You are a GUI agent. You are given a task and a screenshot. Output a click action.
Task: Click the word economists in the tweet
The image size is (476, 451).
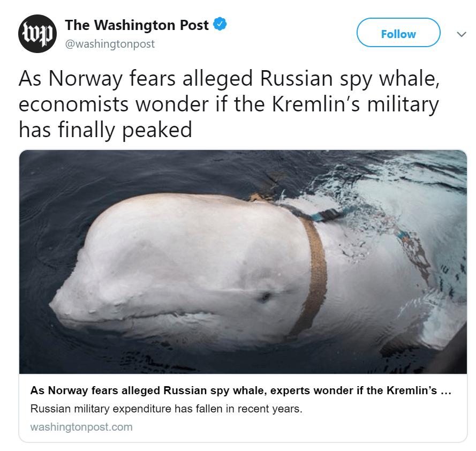[73, 105]
